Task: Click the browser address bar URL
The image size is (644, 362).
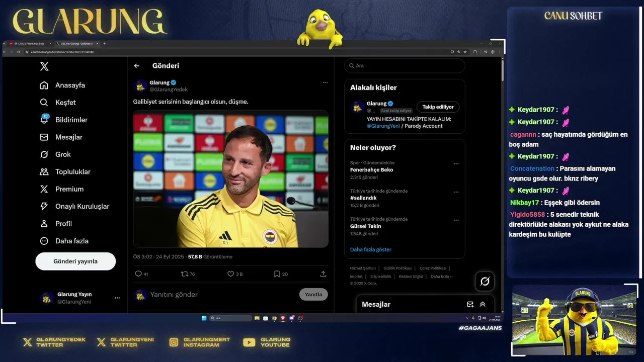Action: coord(62,52)
